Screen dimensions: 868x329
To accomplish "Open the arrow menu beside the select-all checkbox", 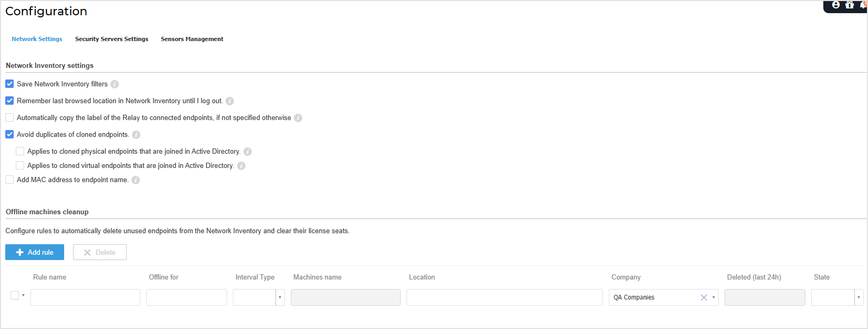I will click(x=23, y=295).
